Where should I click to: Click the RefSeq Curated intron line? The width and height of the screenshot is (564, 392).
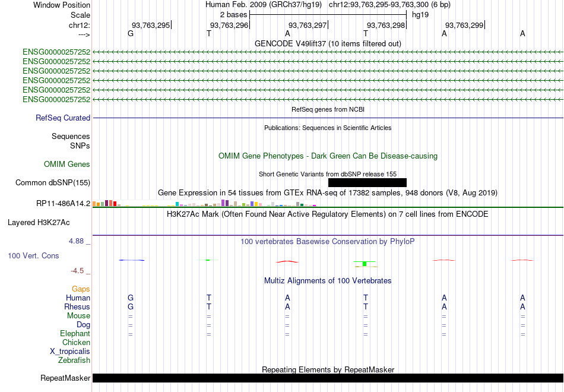[x=328, y=118]
